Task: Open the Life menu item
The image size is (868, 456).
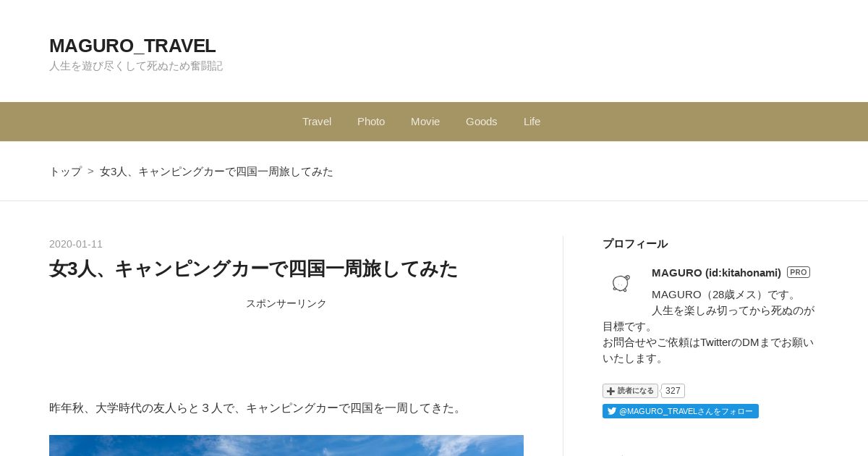Action: 532,122
